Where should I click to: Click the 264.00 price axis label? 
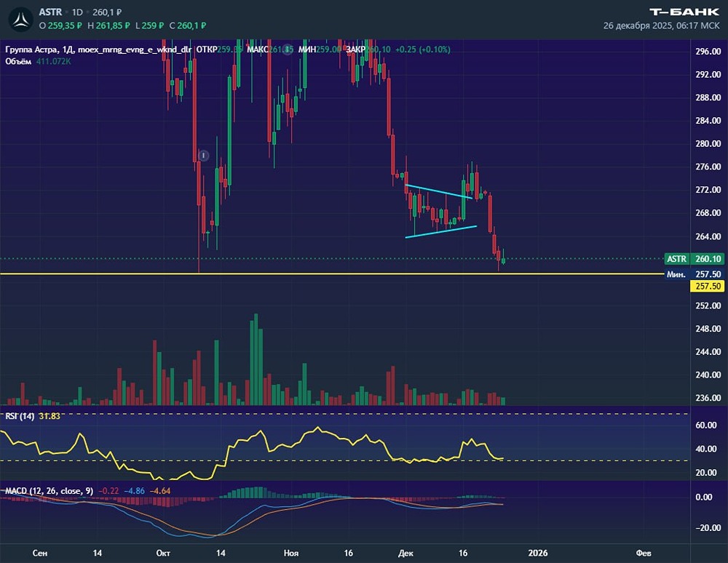(708, 236)
